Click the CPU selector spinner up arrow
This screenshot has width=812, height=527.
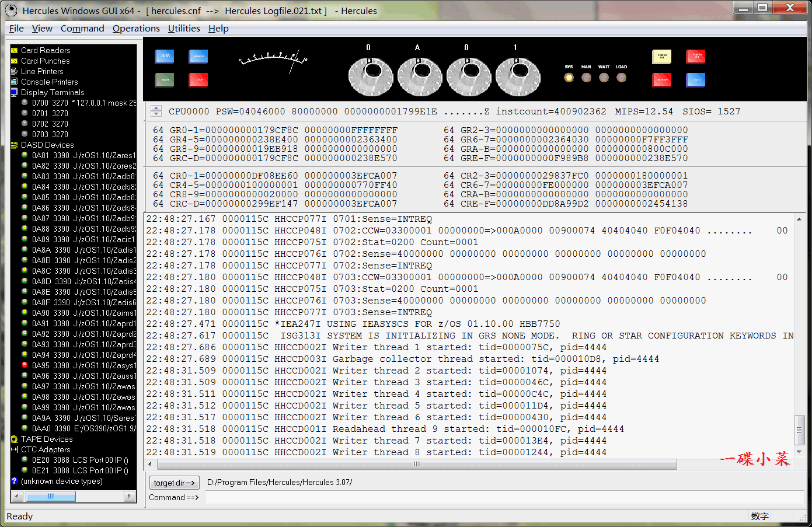(x=156, y=108)
